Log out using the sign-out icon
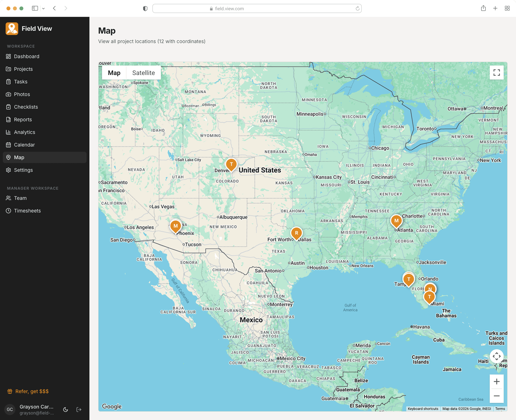516x420 pixels. (79, 409)
